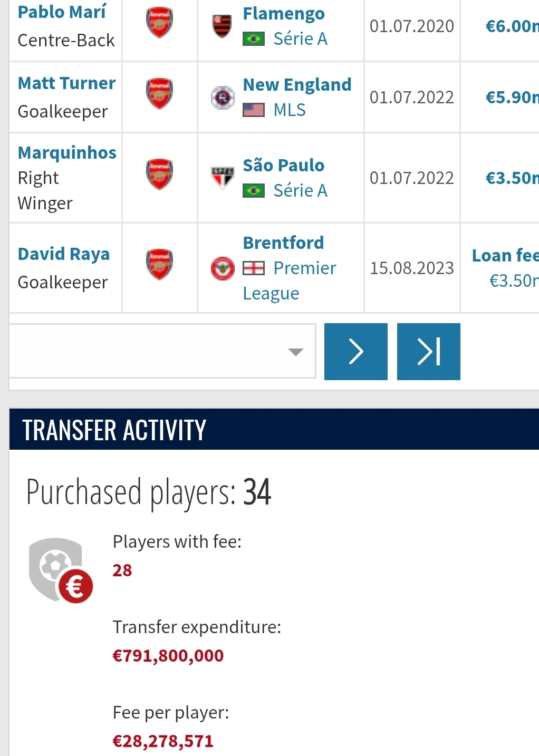Click the São Paulo club crest icon
Screen dimensions: 539x756
tap(222, 178)
